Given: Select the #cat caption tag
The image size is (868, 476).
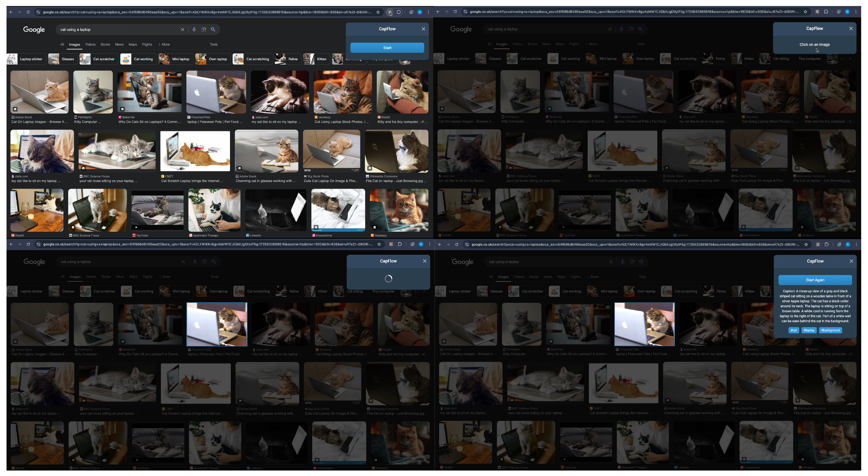Looking at the screenshot, I should click(794, 330).
